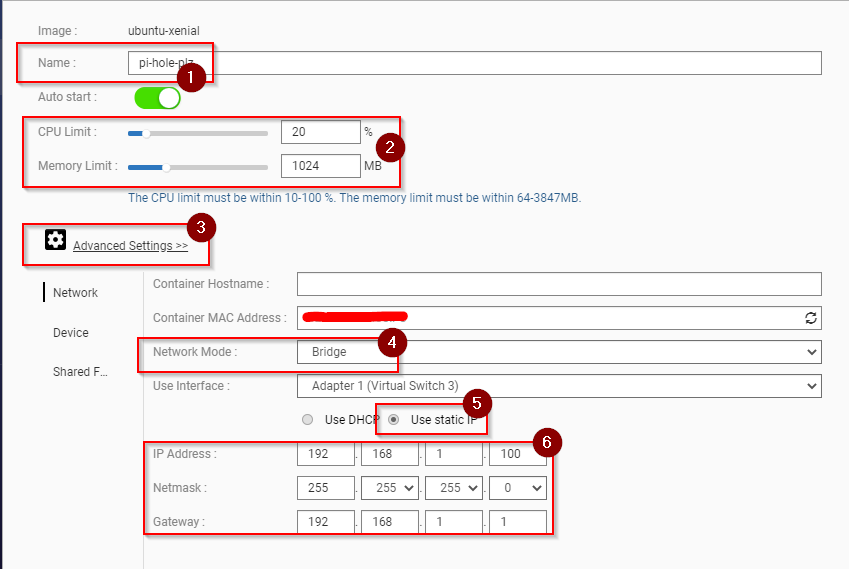
Task: Click the last IP Address octet field
Action: coord(517,454)
